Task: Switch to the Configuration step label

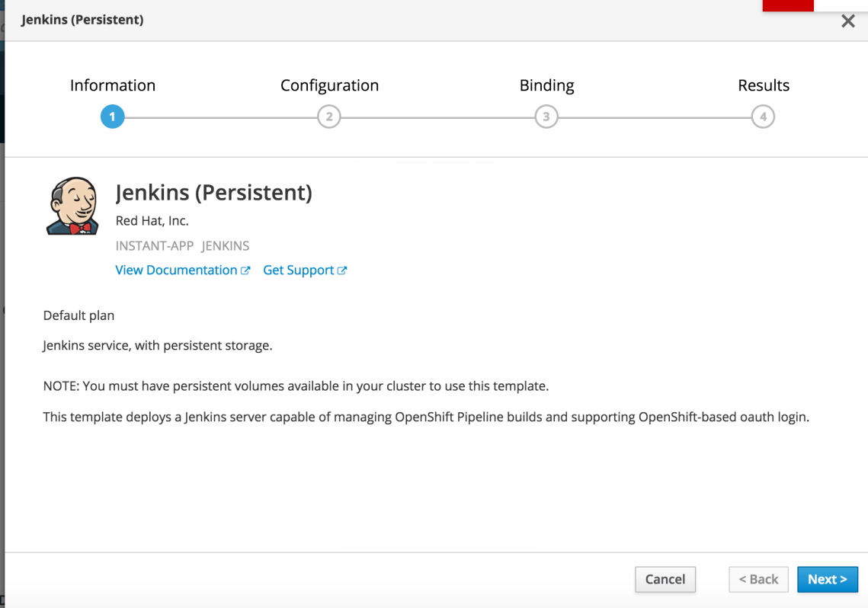Action: click(x=329, y=85)
